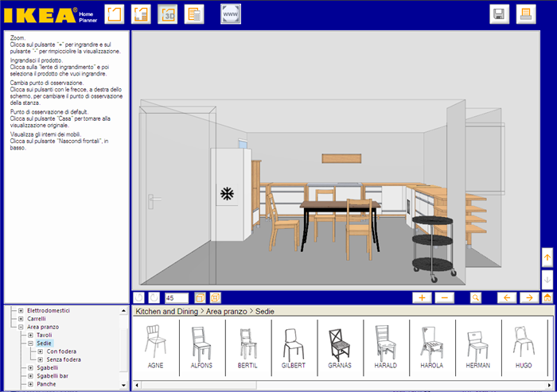Expand the Carrelli tree node
The height and width of the screenshot is (392, 557).
point(21,319)
